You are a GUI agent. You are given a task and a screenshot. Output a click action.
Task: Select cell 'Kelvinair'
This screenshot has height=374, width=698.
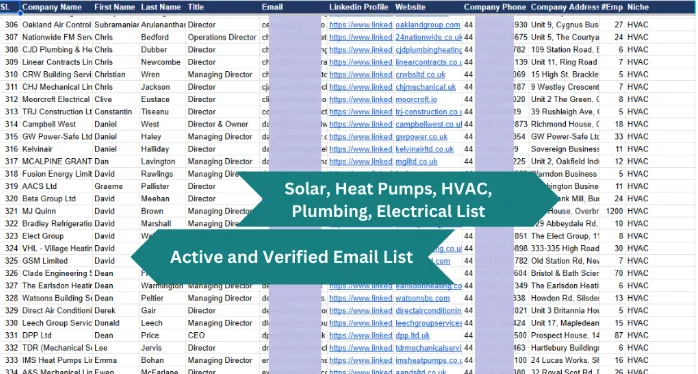point(37,150)
